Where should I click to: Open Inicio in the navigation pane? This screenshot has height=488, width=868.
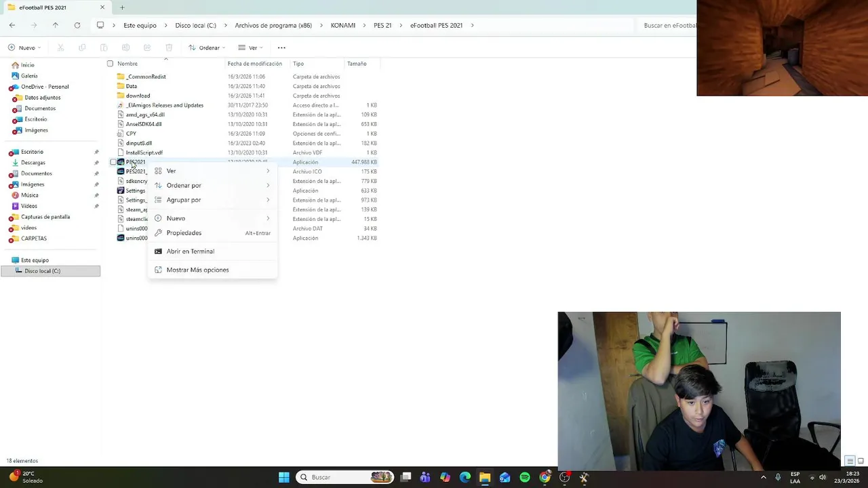(27, 65)
